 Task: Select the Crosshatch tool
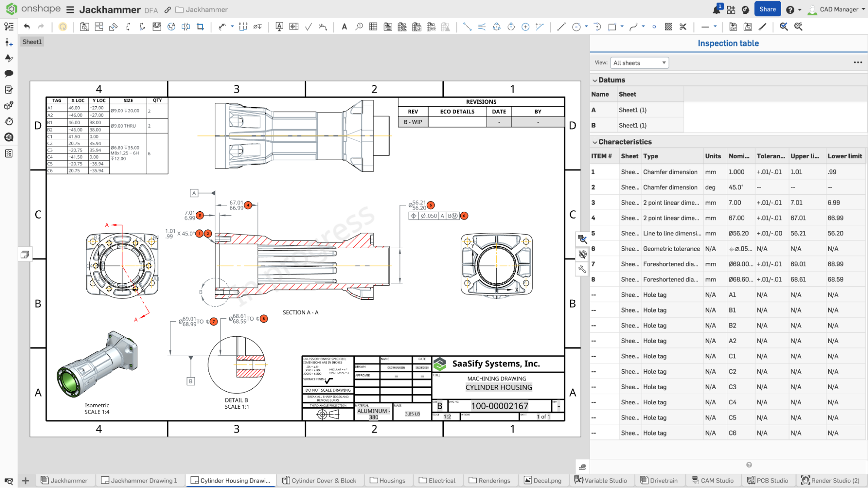pos(668,27)
